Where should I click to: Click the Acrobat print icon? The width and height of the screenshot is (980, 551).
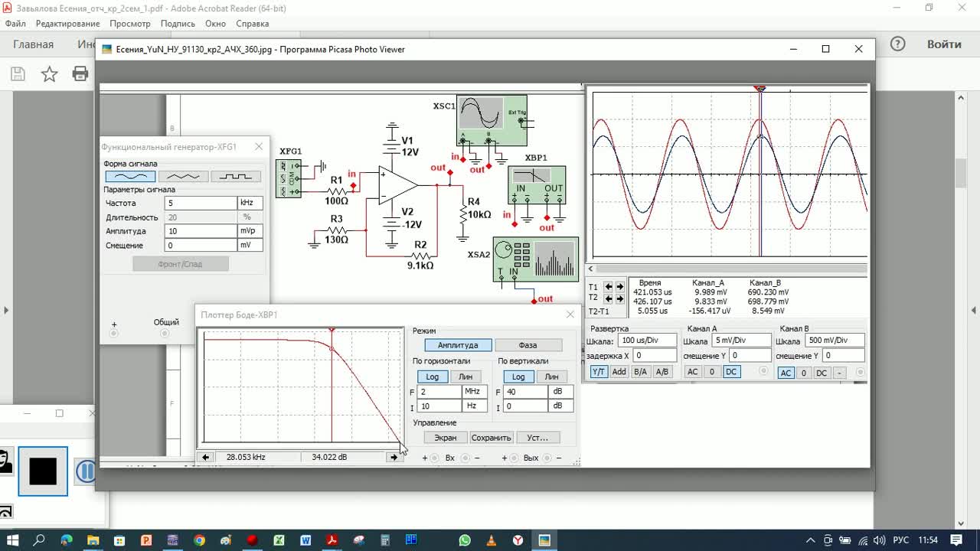point(80,73)
